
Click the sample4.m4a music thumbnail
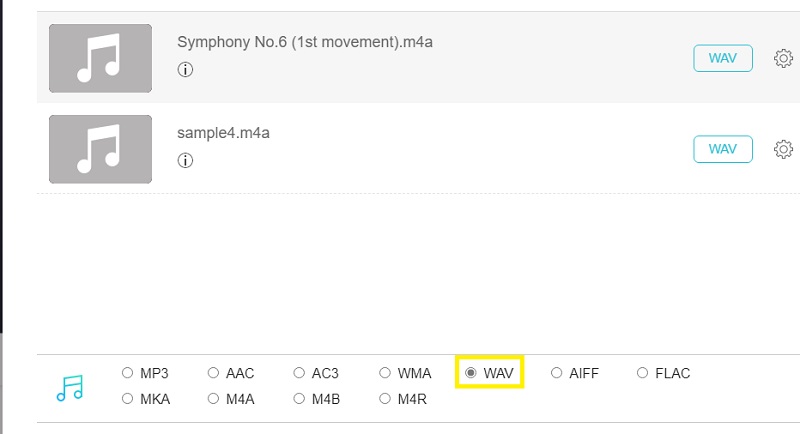tap(101, 149)
